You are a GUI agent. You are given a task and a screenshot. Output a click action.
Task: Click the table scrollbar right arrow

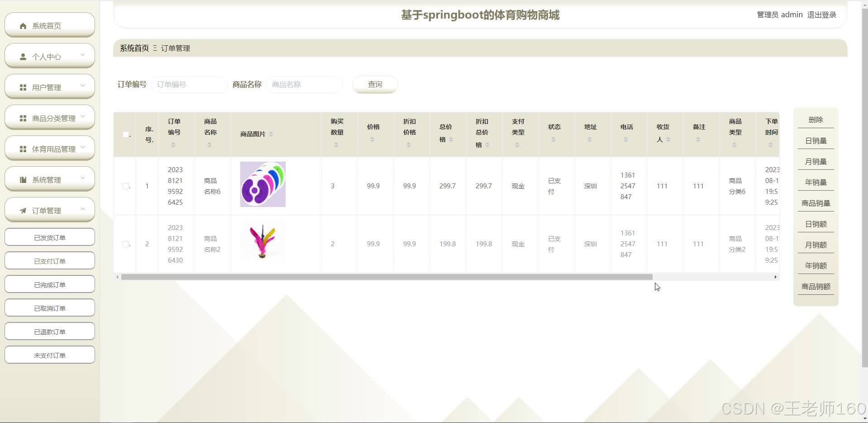[775, 277]
